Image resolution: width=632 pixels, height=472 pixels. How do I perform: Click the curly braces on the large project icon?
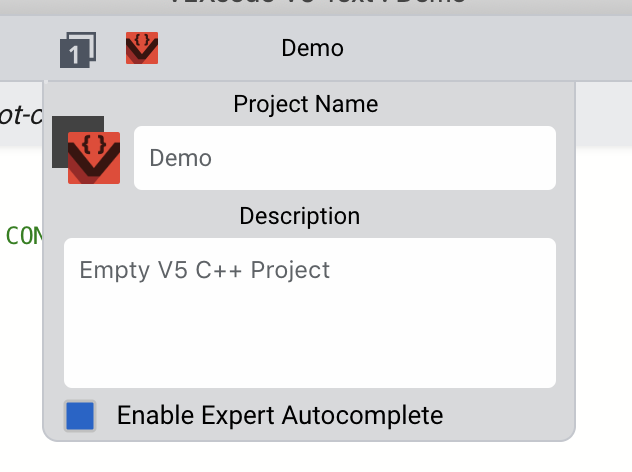(x=94, y=144)
